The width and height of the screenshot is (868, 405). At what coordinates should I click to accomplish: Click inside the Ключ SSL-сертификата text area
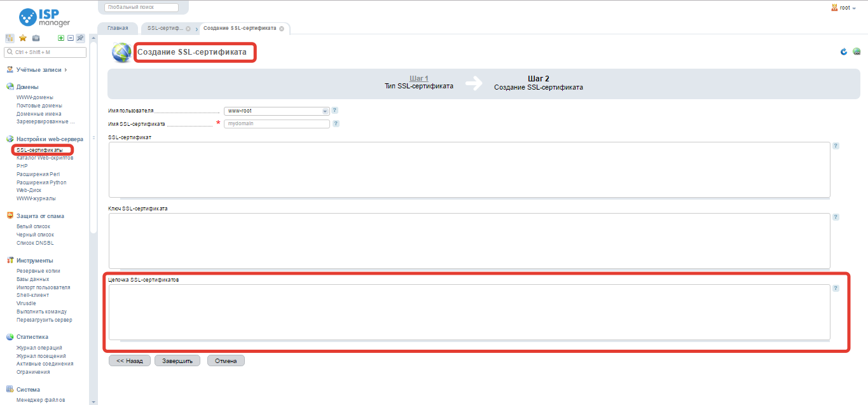pos(469,240)
